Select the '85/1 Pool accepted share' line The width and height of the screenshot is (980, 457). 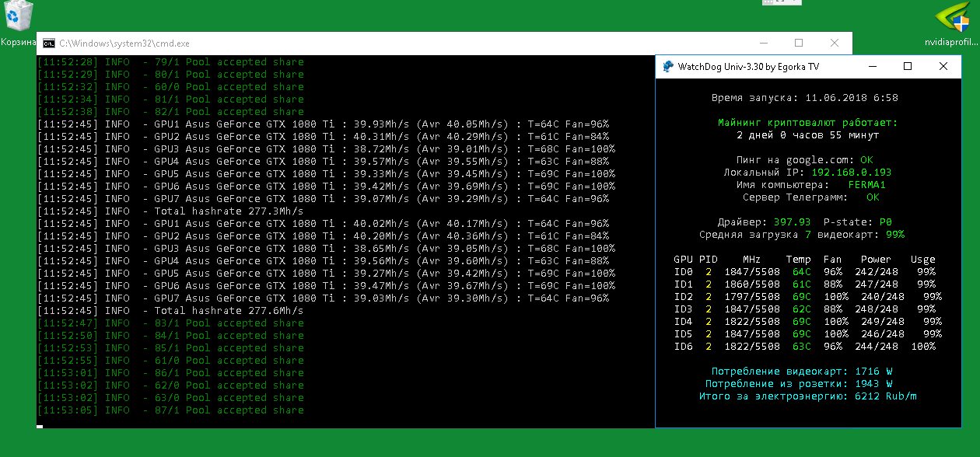pyautogui.click(x=170, y=348)
